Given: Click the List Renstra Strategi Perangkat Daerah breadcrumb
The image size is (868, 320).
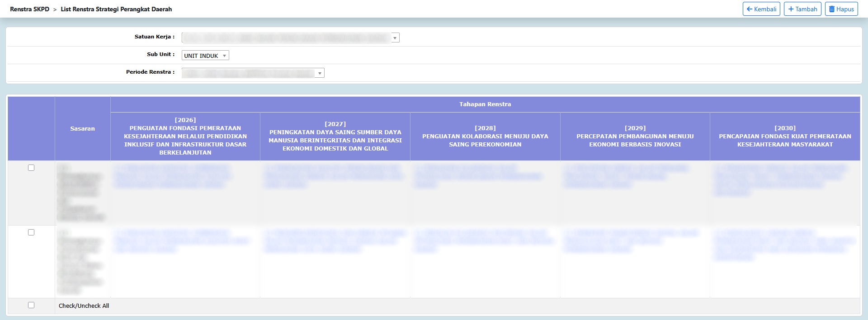Looking at the screenshot, I should coord(116,9).
